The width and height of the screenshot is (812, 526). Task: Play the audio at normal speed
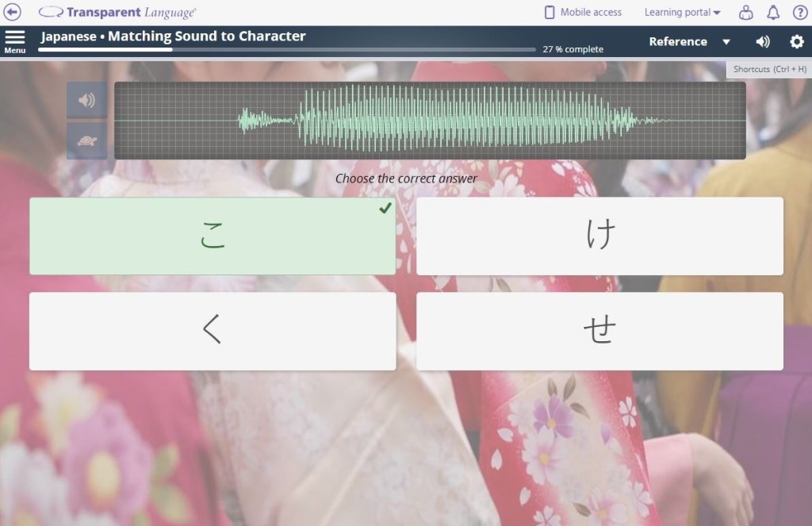point(86,101)
